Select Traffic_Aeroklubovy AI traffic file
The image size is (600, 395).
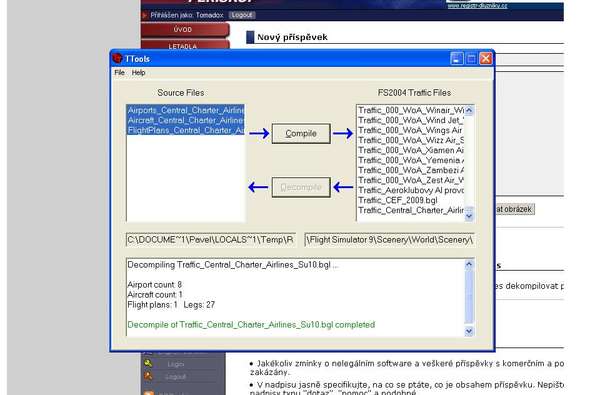(411, 190)
